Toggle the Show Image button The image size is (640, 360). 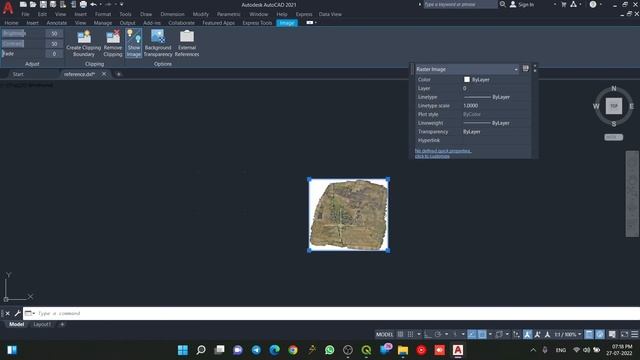coord(133,43)
